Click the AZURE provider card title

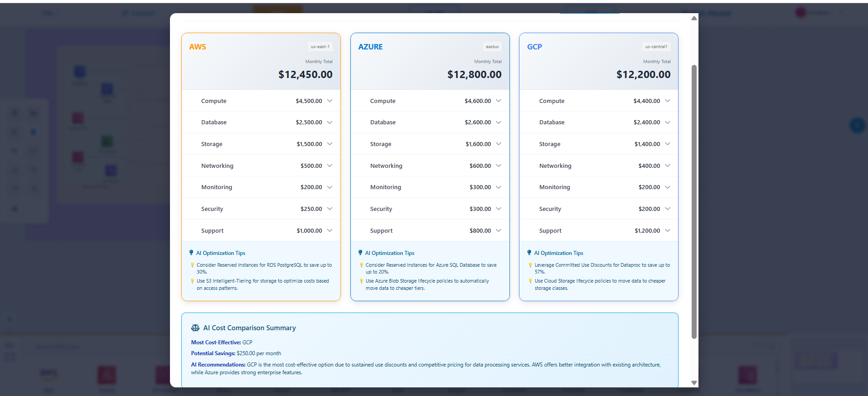[x=370, y=47]
